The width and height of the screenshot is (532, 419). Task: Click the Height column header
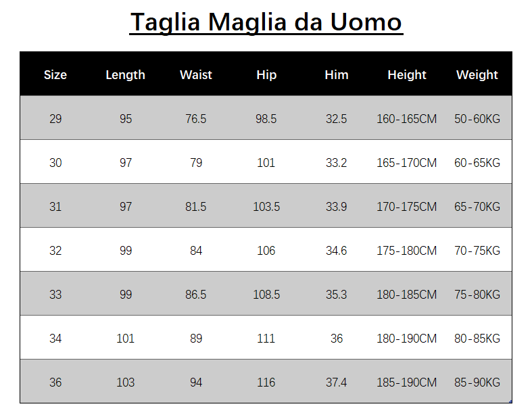(407, 75)
